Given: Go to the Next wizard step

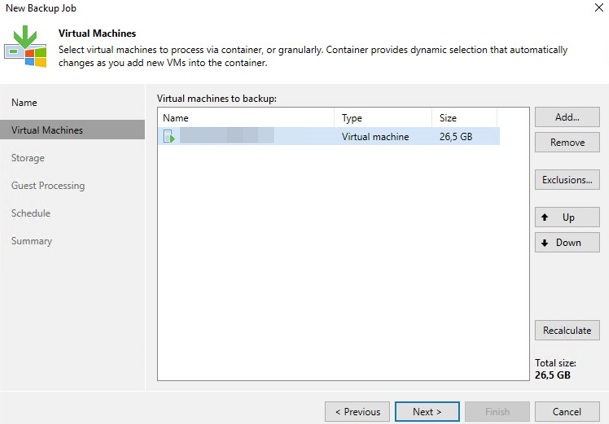Looking at the screenshot, I should pos(427,411).
